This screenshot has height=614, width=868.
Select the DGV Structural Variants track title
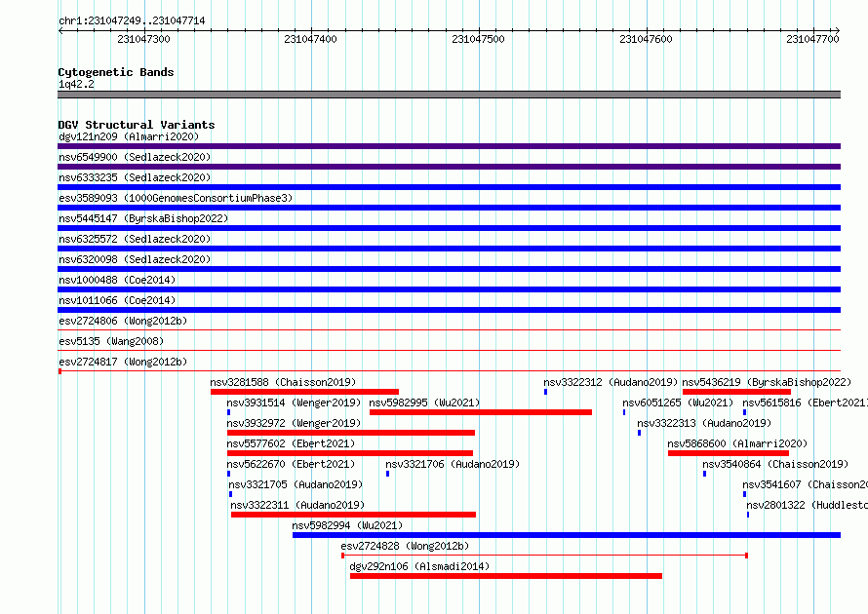[x=137, y=125]
